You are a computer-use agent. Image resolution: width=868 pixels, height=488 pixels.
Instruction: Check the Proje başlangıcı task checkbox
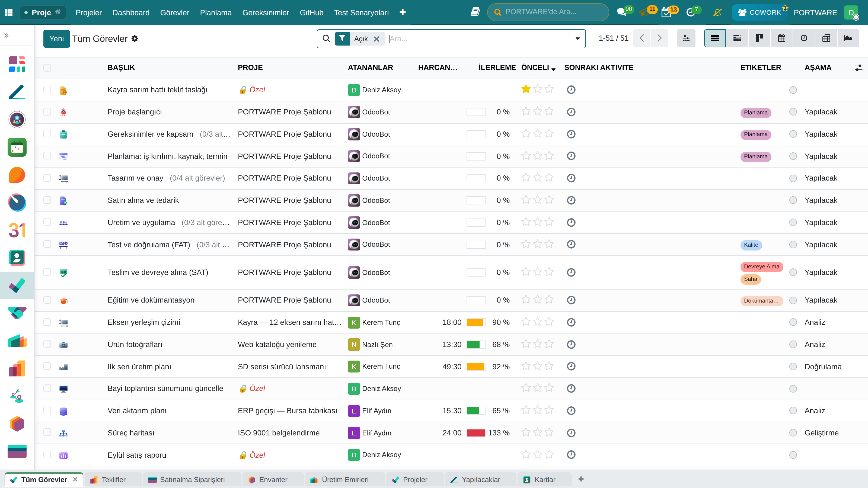click(47, 112)
